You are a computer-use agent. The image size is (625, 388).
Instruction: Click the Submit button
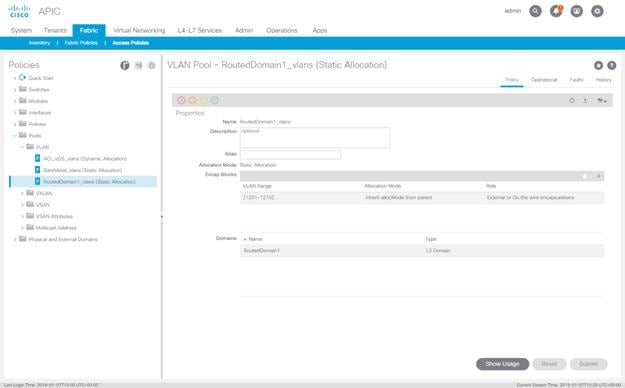click(x=588, y=364)
